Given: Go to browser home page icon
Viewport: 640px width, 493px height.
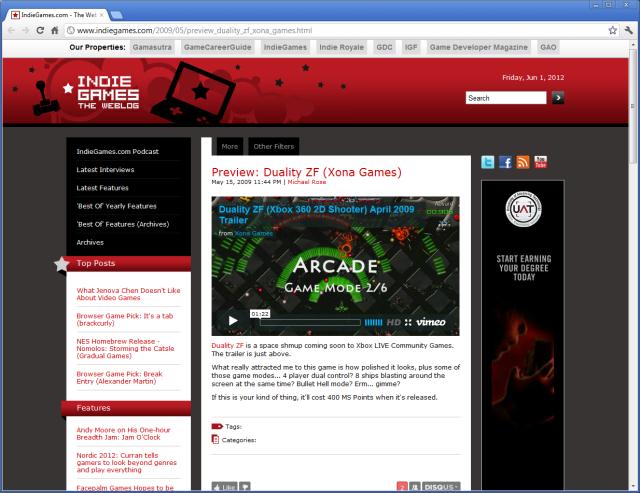Looking at the screenshot, I should [x=55, y=30].
